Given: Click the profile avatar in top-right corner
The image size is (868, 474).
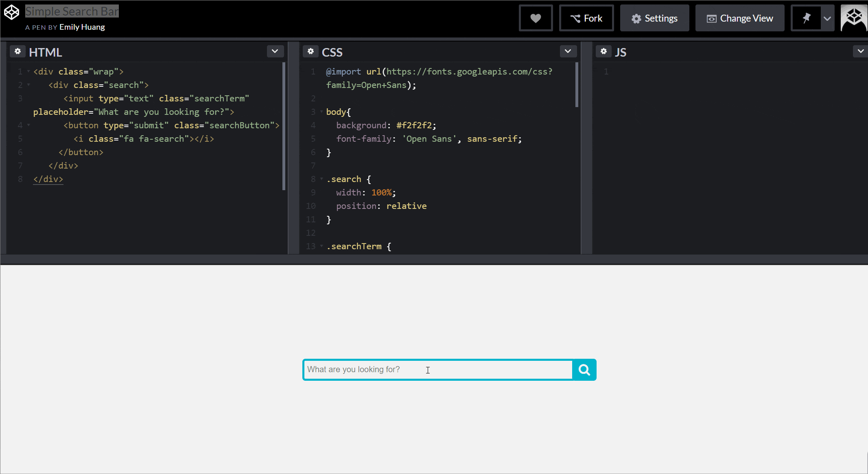Looking at the screenshot, I should [x=853, y=18].
